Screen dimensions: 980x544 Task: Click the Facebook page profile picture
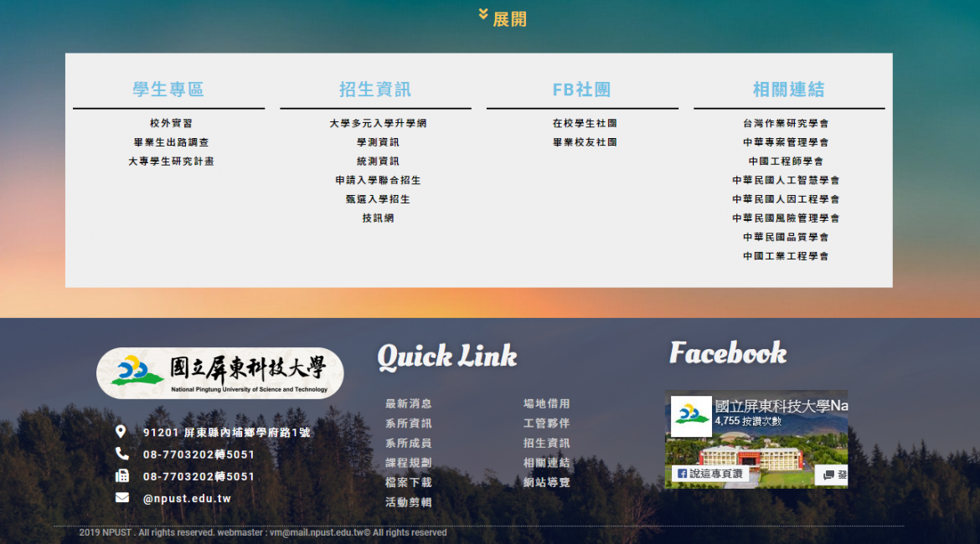point(691,416)
